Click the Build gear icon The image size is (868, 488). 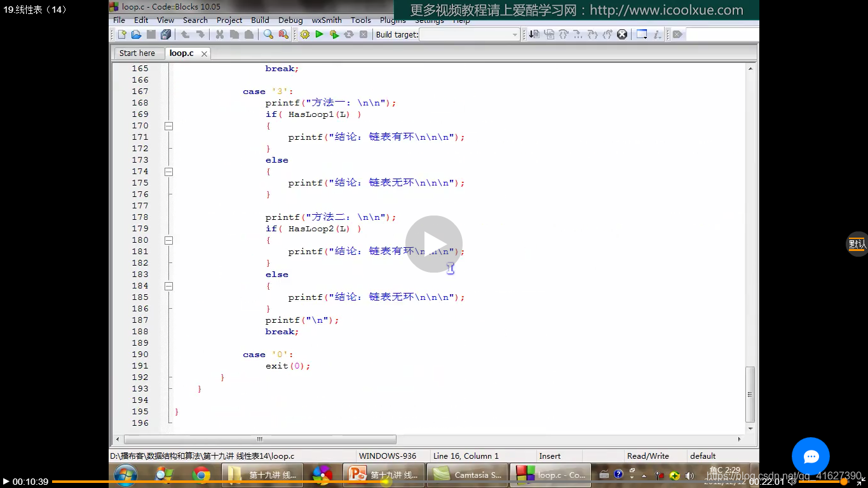point(305,34)
